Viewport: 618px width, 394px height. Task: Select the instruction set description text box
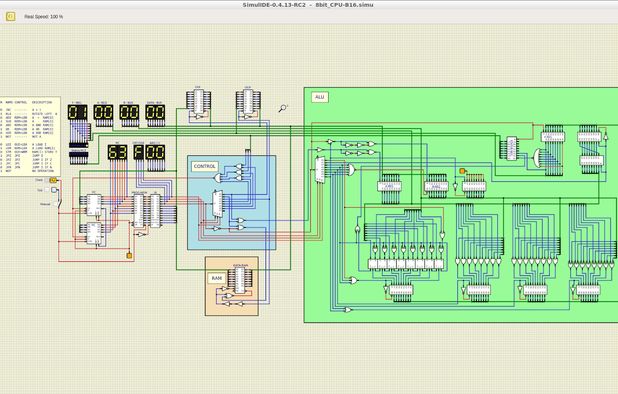pyautogui.click(x=30, y=136)
